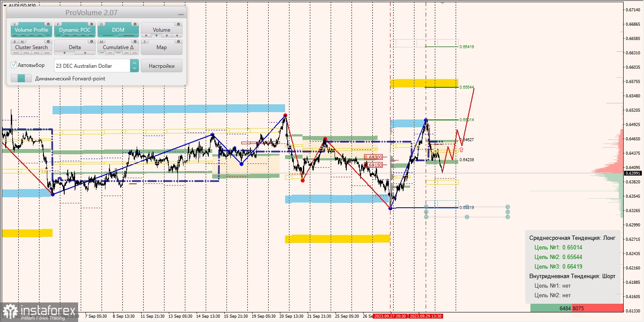Image resolution: width=644 pixels, height=322 pixels.
Task: Toggle red-dot segment under Delta
Action: point(85,53)
